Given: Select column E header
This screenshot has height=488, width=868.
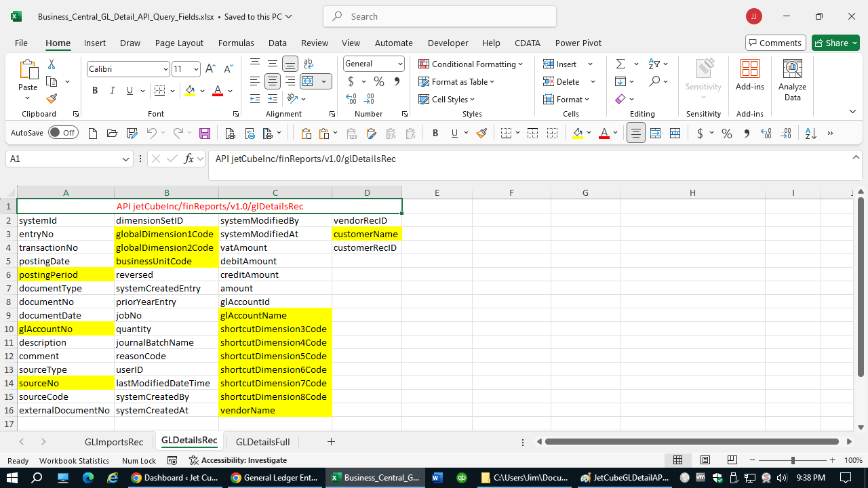Looking at the screenshot, I should pos(437,192).
